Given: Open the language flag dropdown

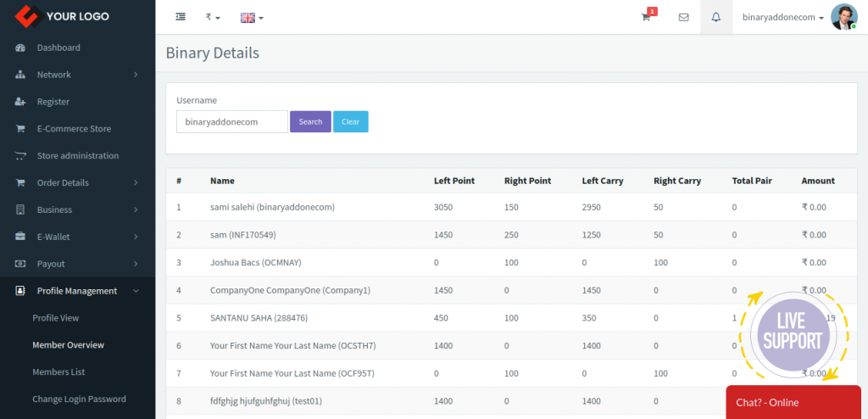Looking at the screenshot, I should [x=252, y=18].
